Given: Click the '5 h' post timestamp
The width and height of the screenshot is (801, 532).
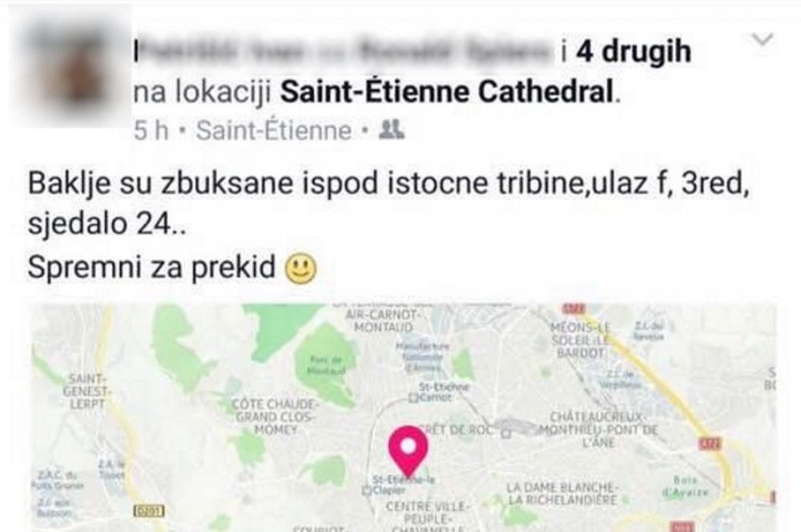Looking at the screenshot, I should (x=151, y=131).
